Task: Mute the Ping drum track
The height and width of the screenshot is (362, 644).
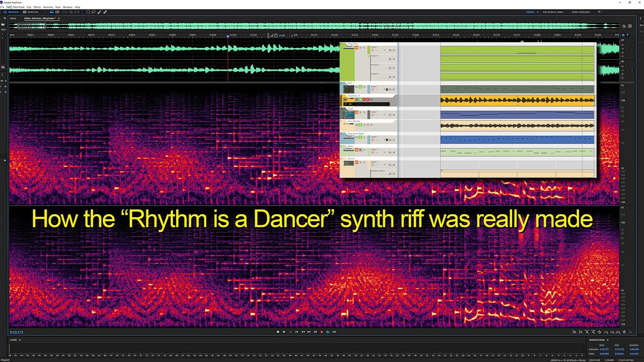Action: [x=357, y=48]
